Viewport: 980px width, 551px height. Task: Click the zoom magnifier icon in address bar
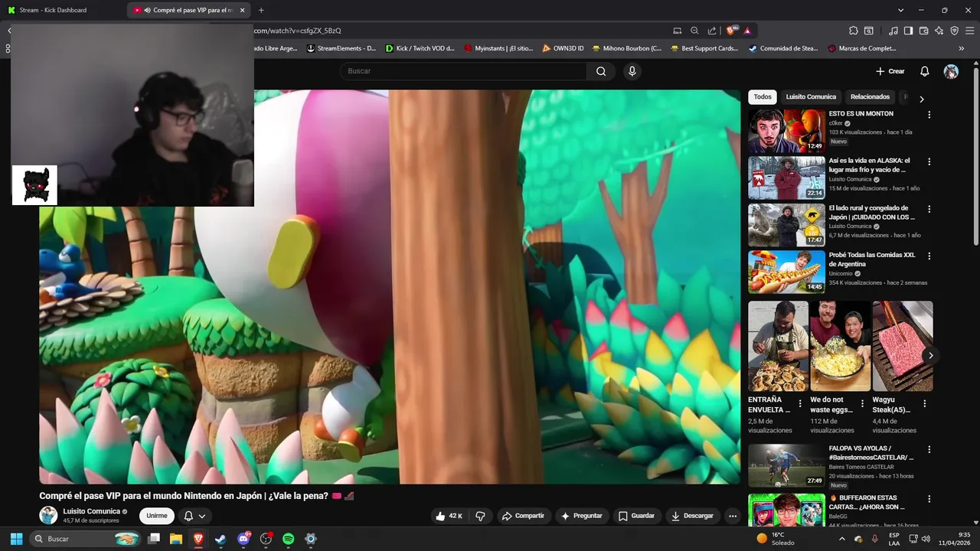click(694, 31)
